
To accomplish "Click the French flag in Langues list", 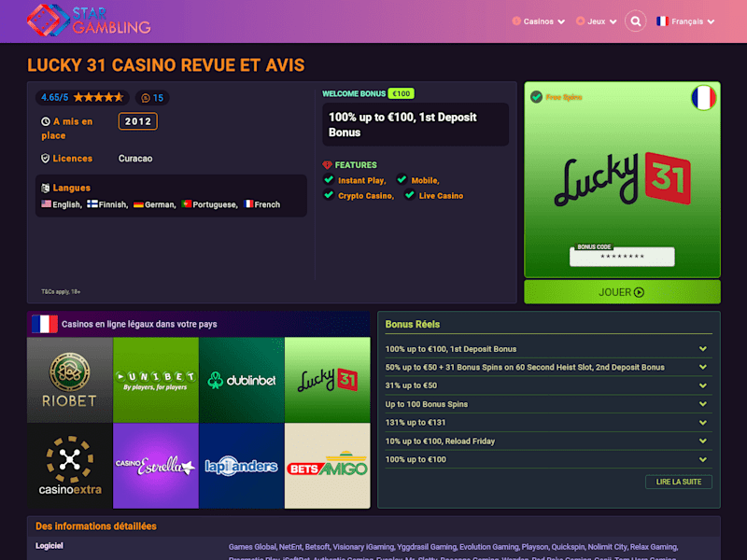I will point(248,203).
